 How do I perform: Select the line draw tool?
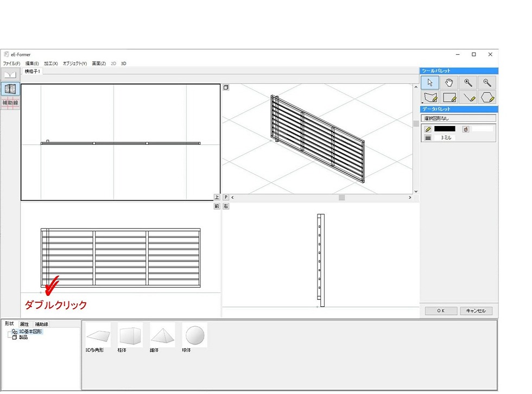[468, 97]
